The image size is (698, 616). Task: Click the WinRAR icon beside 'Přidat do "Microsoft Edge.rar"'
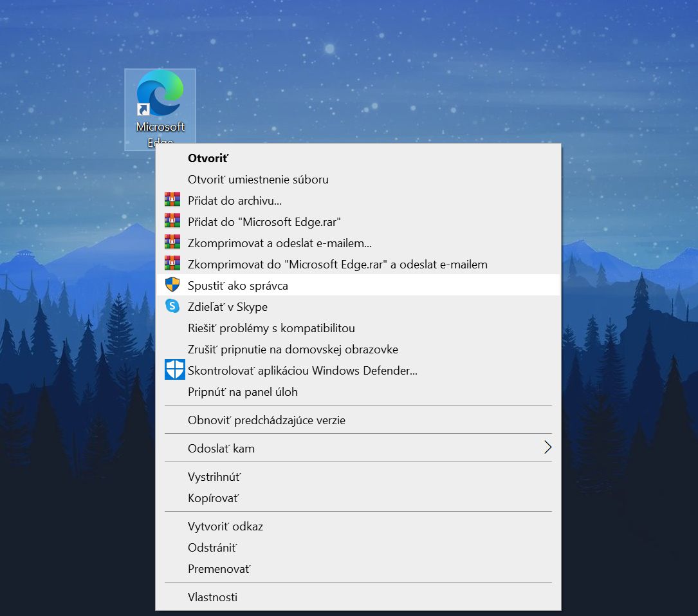172,221
